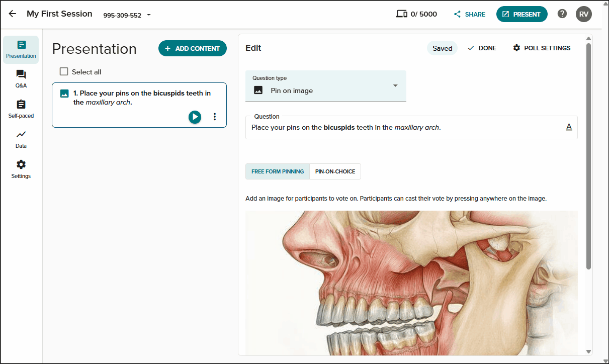
Task: Click the scrollbar up arrow
Action: click(x=589, y=38)
